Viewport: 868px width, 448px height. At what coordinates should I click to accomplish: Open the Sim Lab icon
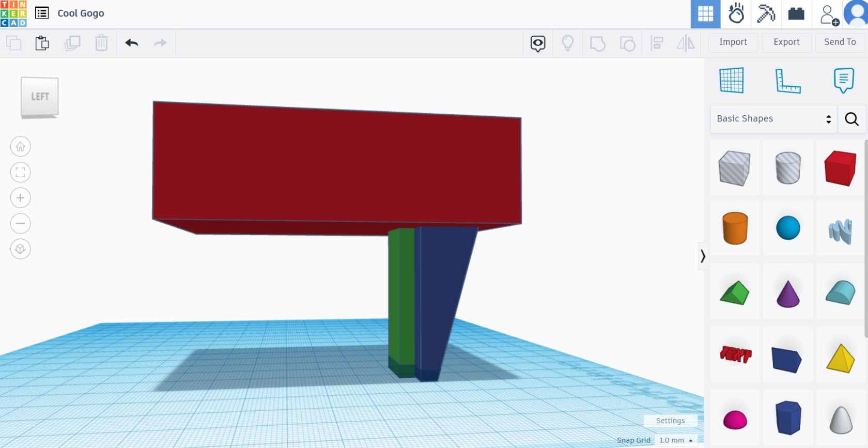click(736, 14)
